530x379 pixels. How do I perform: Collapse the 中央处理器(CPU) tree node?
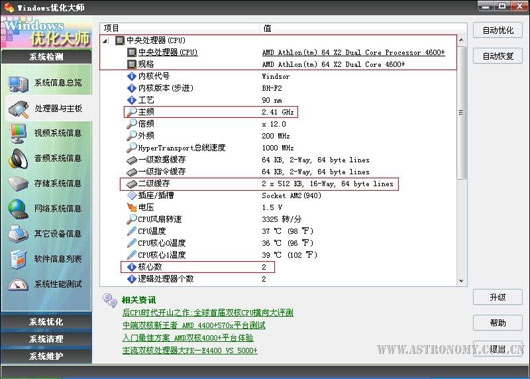tap(106, 41)
